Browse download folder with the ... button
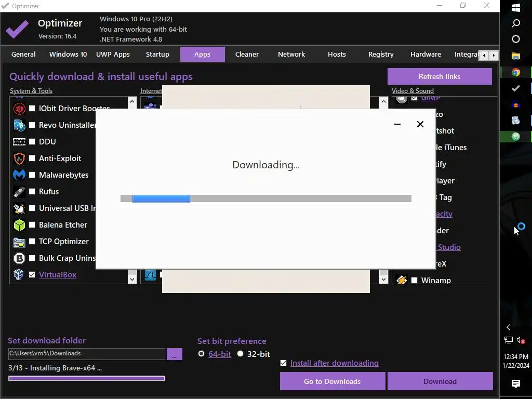This screenshot has height=399, width=532. [175, 354]
